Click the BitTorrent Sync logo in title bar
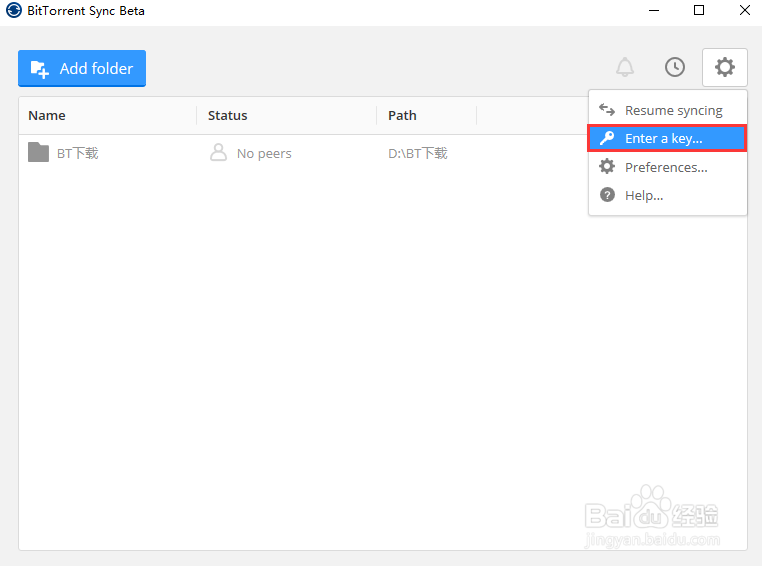Screen dimensions: 762x566 click(14, 10)
